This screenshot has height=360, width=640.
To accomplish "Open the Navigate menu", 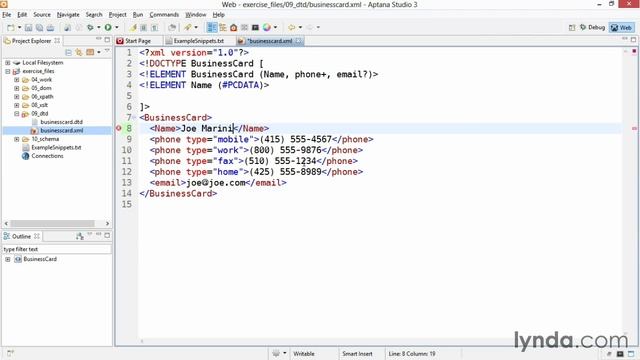I will pos(68,15).
